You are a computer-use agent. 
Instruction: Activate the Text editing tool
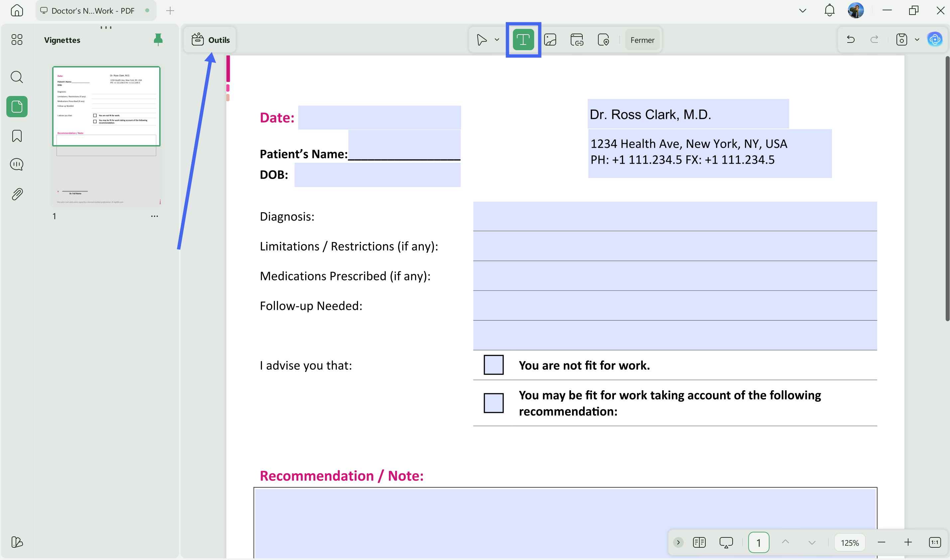[523, 40]
